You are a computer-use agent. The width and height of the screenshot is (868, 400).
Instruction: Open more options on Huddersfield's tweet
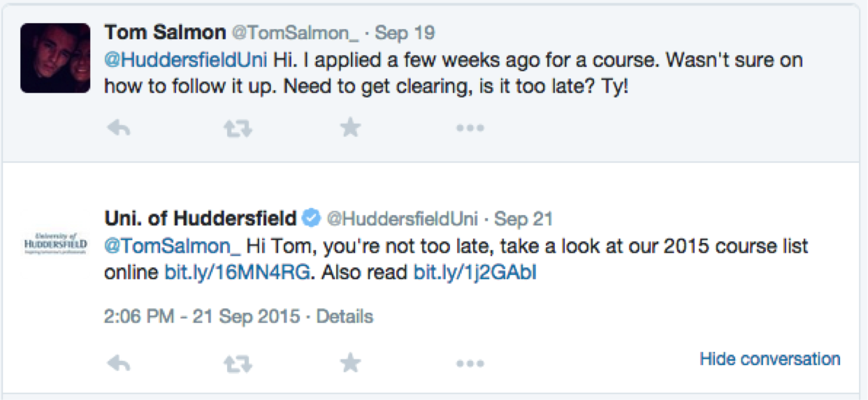pyautogui.click(x=470, y=363)
